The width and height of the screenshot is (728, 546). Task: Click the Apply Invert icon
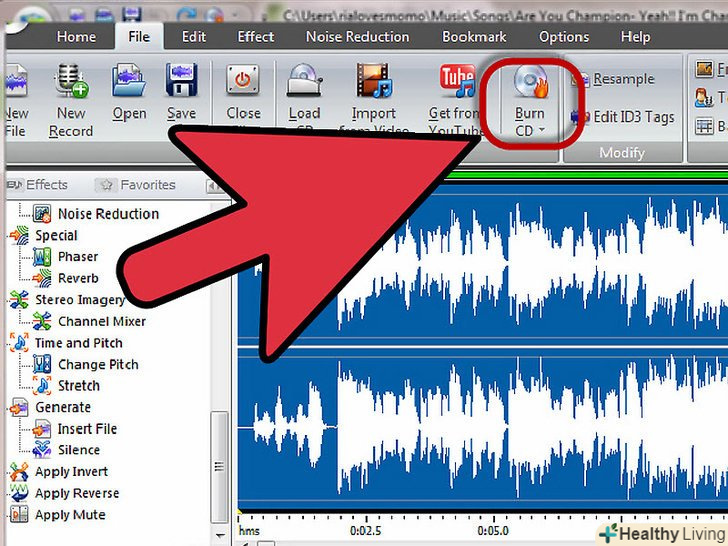pyautogui.click(x=19, y=471)
